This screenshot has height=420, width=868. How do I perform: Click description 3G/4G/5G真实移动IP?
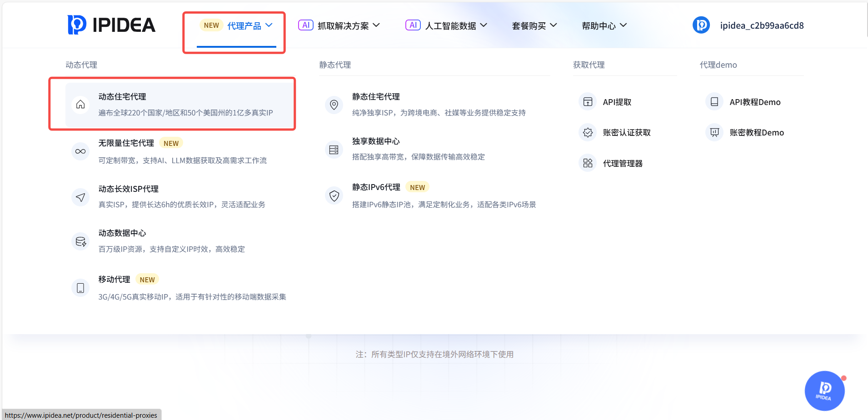click(192, 297)
